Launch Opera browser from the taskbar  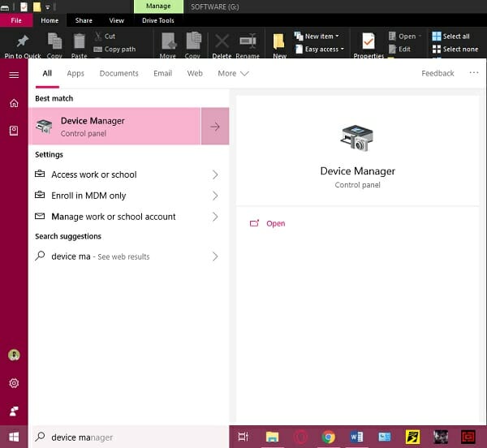pos(300,437)
